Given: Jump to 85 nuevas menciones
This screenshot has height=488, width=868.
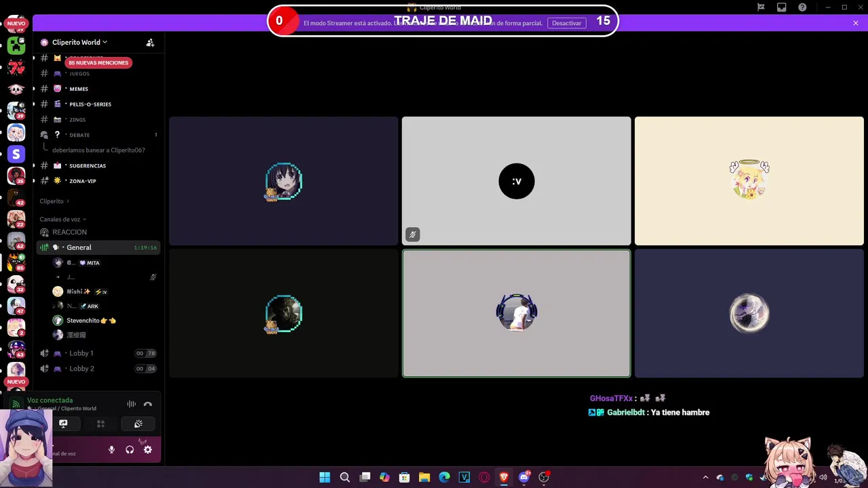Looking at the screenshot, I should (x=98, y=62).
